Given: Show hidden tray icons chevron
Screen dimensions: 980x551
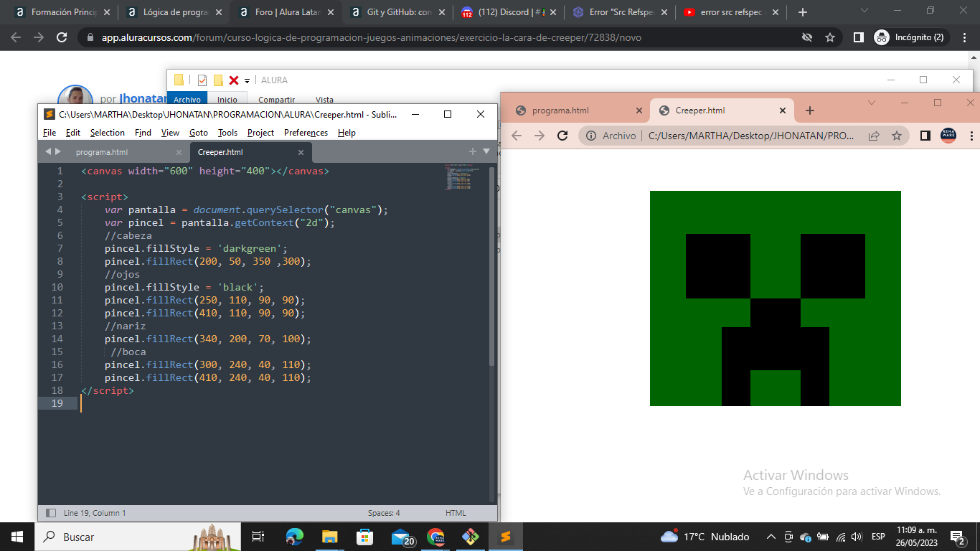Looking at the screenshot, I should tap(771, 537).
